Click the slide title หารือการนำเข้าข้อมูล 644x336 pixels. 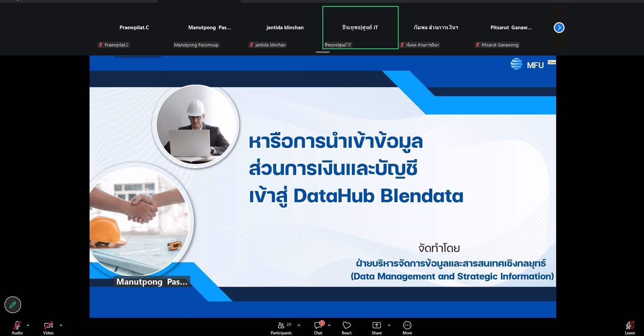335,142
